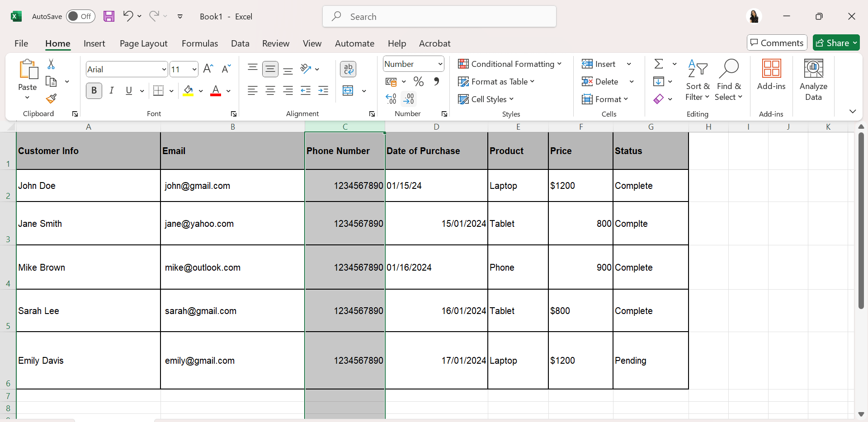Screen dimensions: 868x422
Task: Toggle Italic formatting
Action: click(111, 91)
